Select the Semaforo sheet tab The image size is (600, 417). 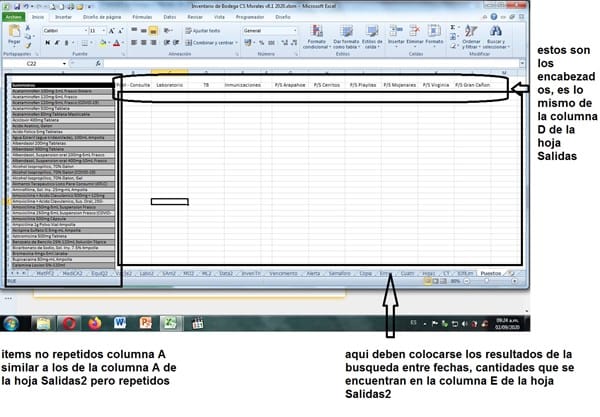pos(339,273)
